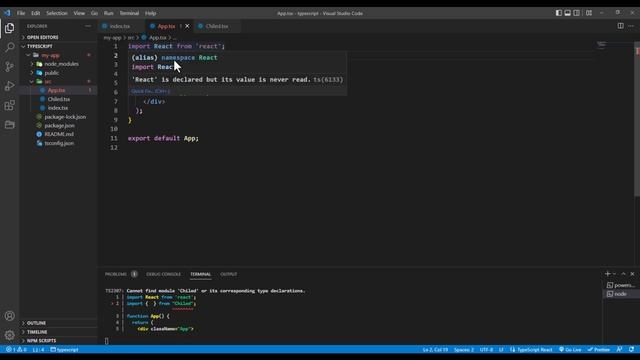Select the node terminal instance
640x360 pixels.
coord(621,294)
